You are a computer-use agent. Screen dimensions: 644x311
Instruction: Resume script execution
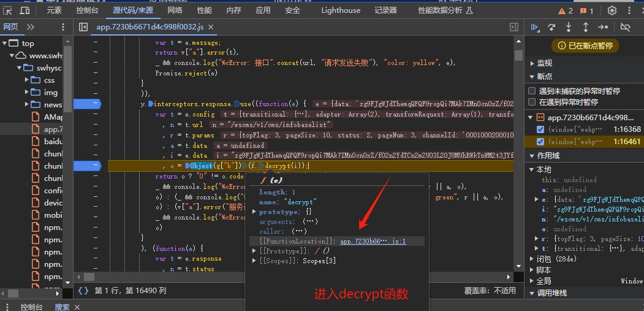534,27
